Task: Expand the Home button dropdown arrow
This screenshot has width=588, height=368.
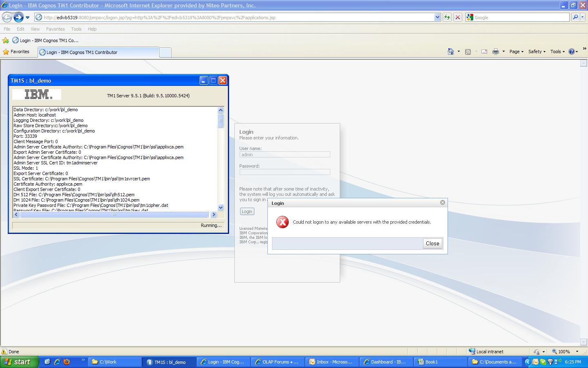Action: pos(459,52)
